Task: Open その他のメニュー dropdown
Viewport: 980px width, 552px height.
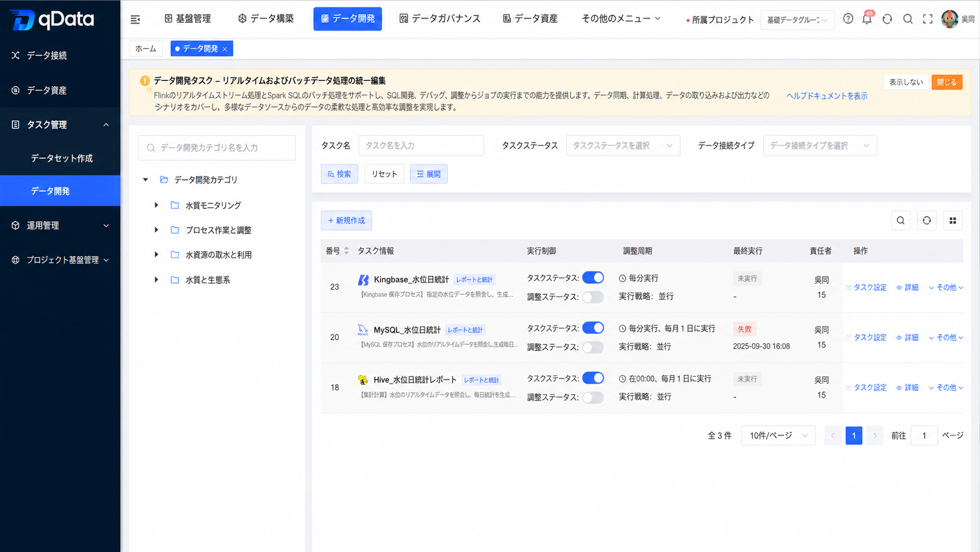Action: tap(621, 19)
